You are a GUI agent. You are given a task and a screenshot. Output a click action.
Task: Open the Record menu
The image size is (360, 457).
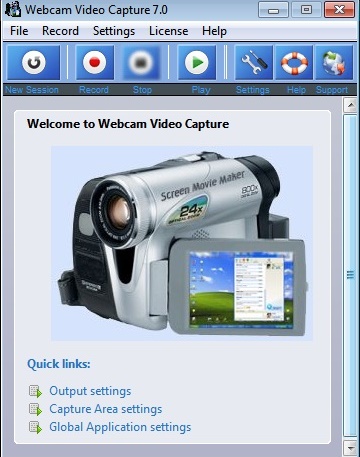[x=60, y=31]
